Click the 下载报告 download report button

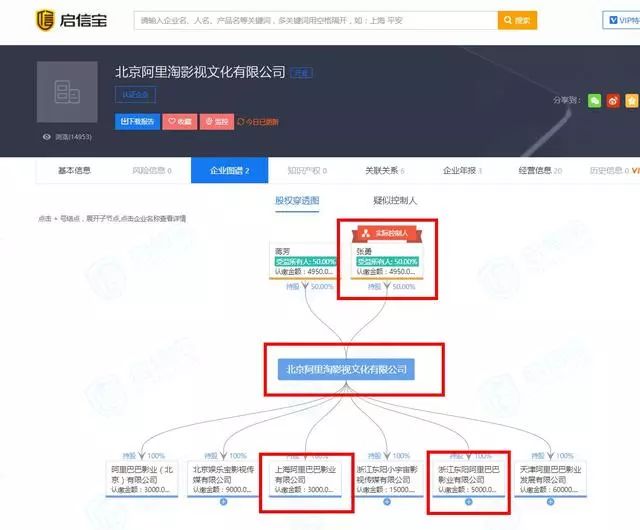coord(137,121)
